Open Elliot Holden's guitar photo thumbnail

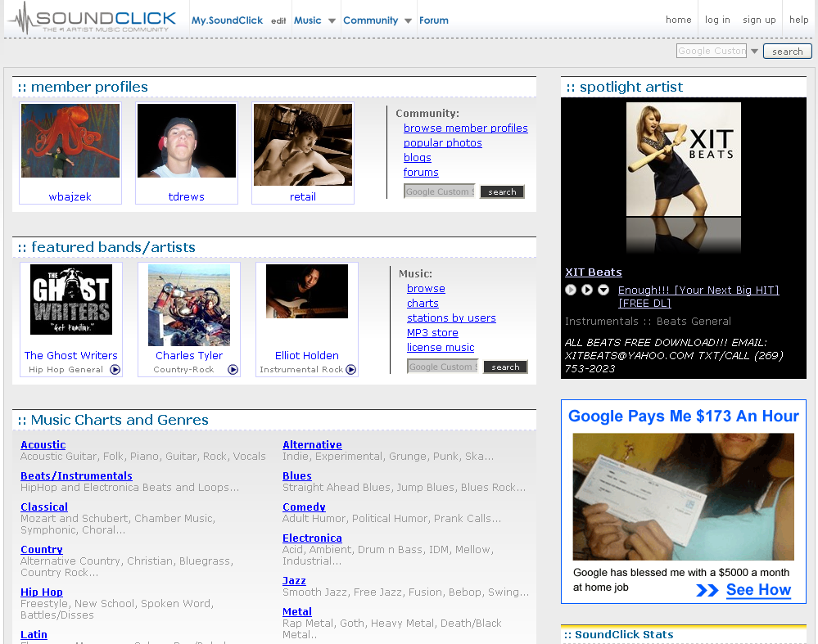307,291
